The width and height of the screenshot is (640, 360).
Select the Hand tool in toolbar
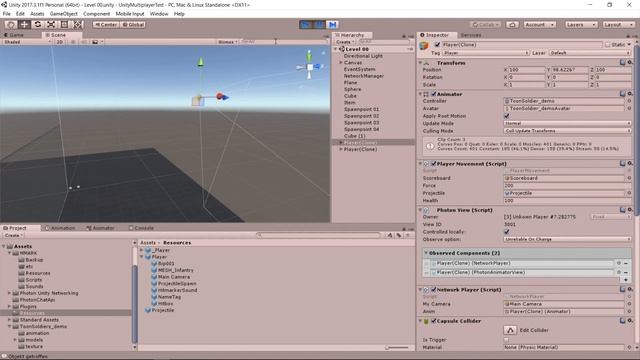(11, 24)
